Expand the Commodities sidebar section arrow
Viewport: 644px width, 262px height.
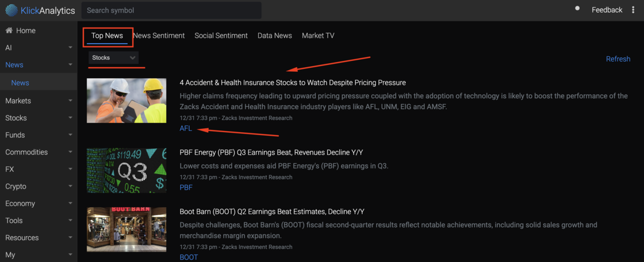(x=70, y=152)
